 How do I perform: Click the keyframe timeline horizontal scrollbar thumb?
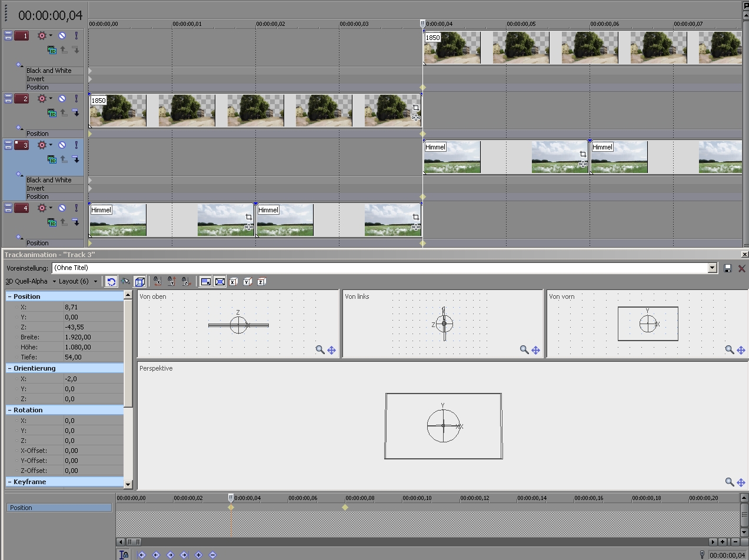135,542
